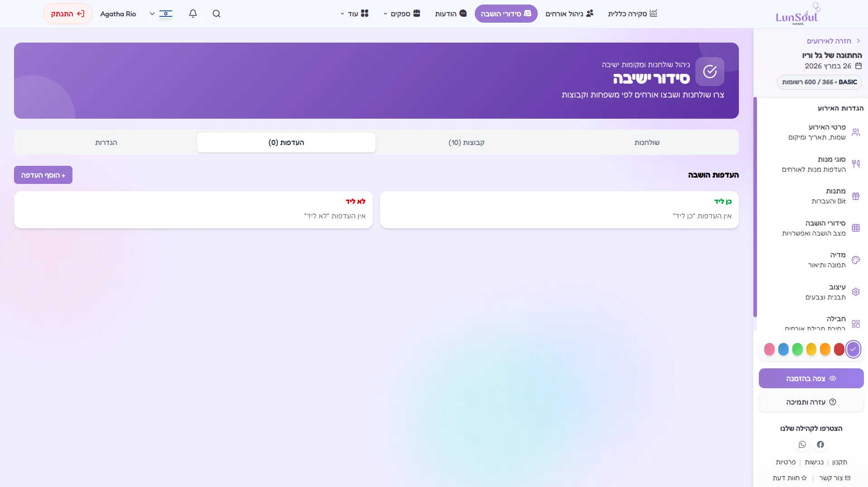
Task: Click the צור קשר contact link
Action: [834, 478]
